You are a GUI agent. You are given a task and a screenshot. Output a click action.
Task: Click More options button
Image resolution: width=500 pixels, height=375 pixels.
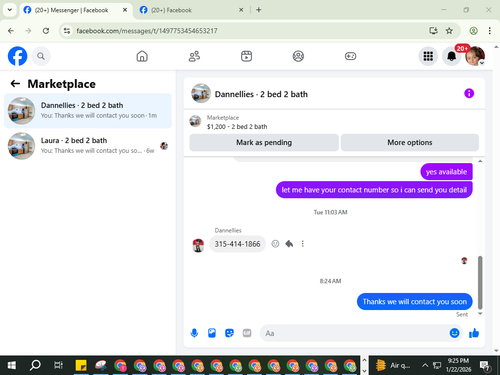pyautogui.click(x=410, y=143)
